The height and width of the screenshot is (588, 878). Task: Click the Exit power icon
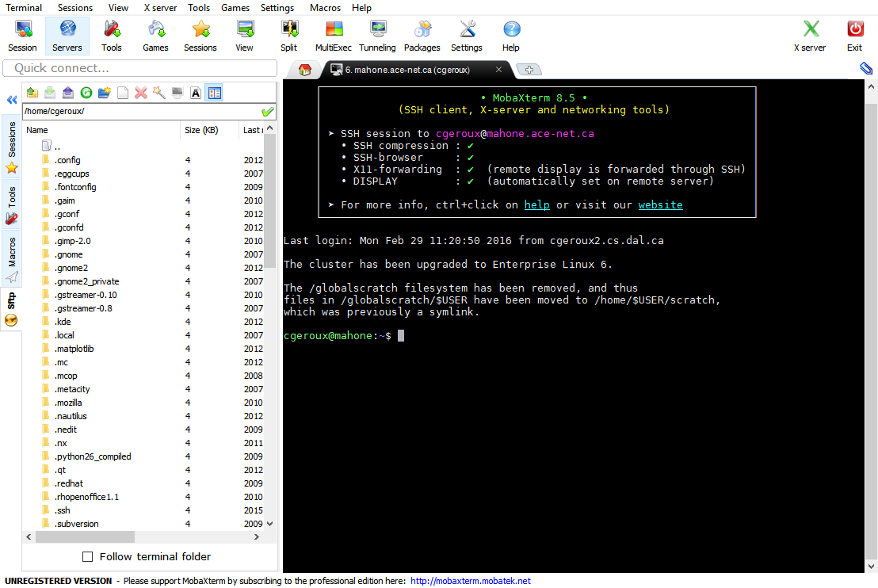854,36
